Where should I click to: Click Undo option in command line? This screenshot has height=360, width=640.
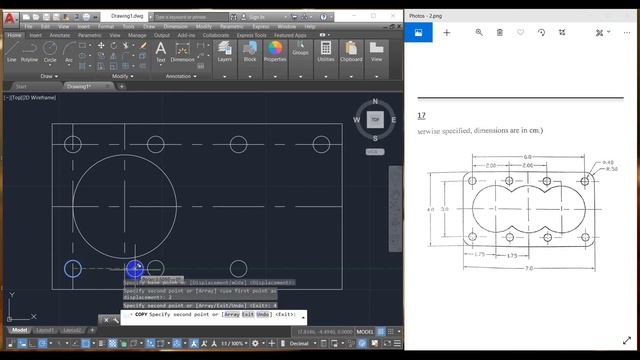263,314
